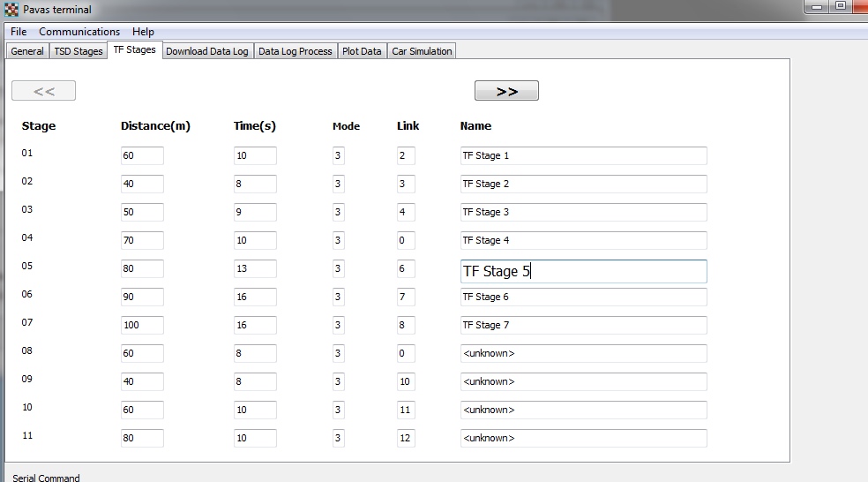Open the File menu
Viewport: 868px width, 482px height.
tap(19, 32)
